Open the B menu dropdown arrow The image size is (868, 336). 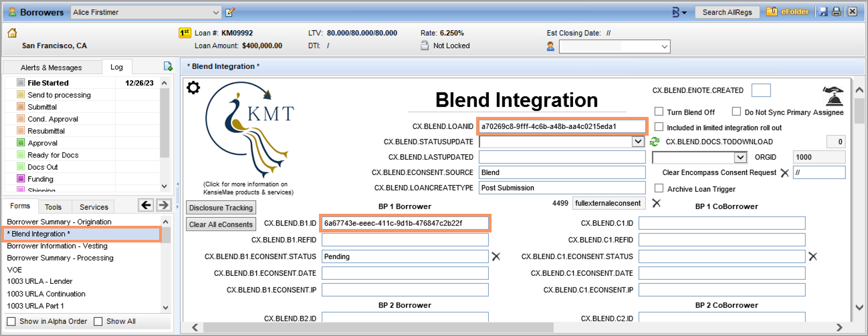point(684,13)
